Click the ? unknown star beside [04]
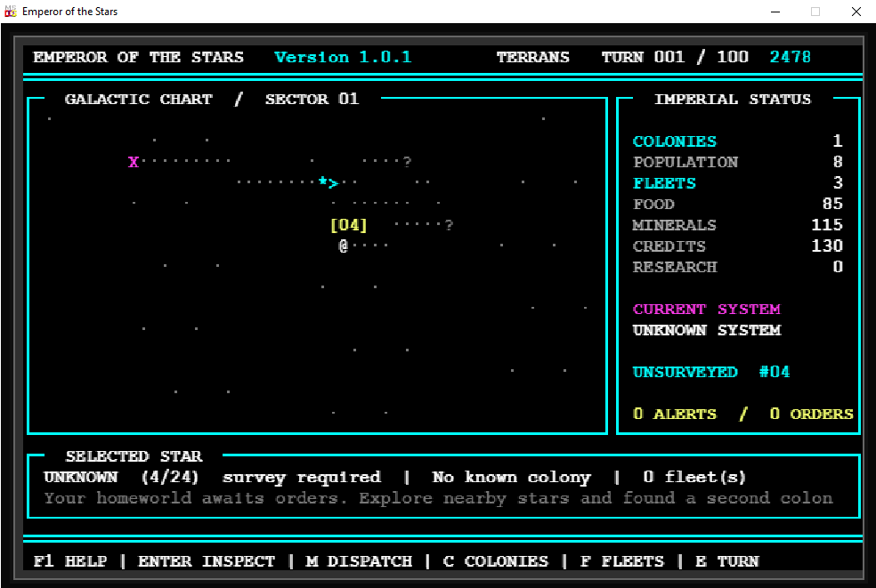This screenshot has width=876, height=588. tap(450, 225)
